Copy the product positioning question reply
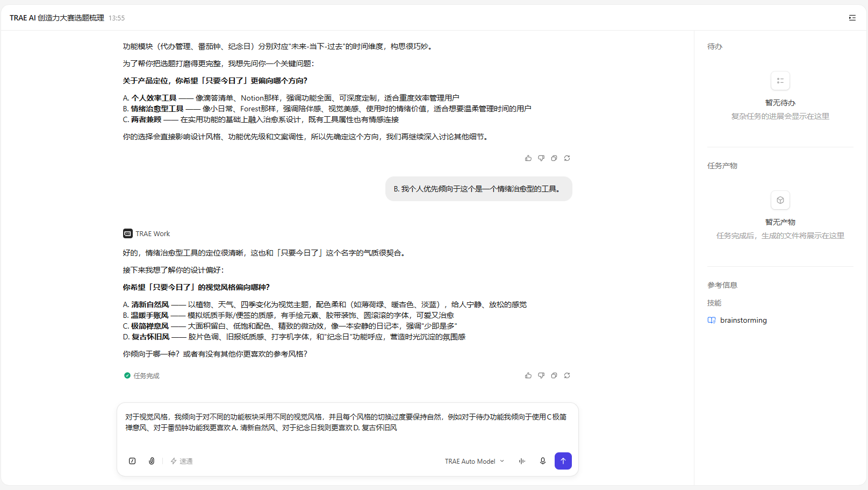The image size is (868, 490). click(554, 158)
